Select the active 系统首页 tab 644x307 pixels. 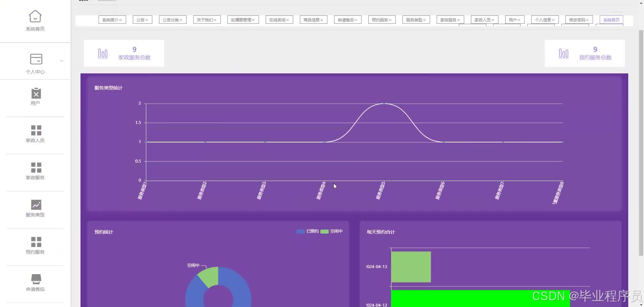(611, 20)
